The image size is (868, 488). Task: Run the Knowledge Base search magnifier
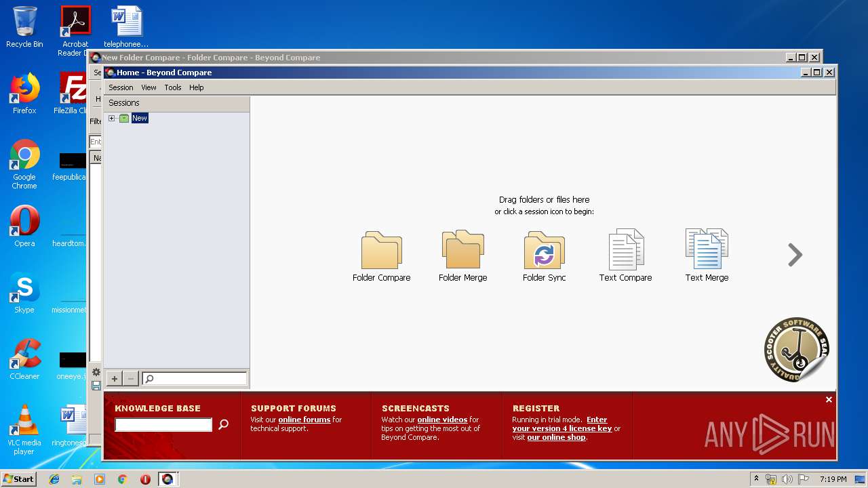(223, 425)
